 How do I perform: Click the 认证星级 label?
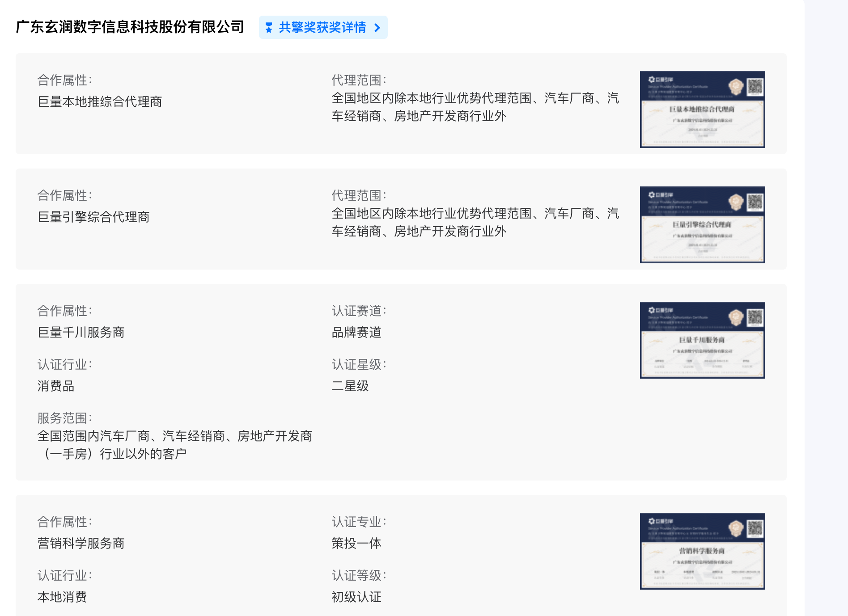click(359, 364)
